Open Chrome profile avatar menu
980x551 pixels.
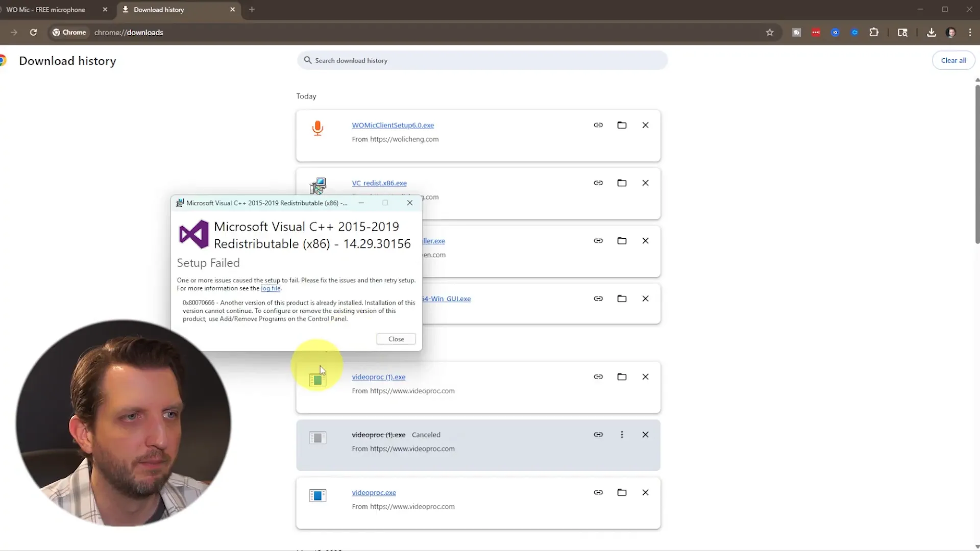coord(950,32)
